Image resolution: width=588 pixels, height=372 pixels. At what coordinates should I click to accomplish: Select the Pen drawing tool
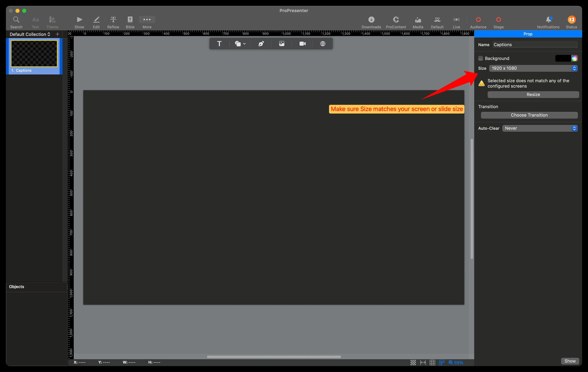pos(261,44)
